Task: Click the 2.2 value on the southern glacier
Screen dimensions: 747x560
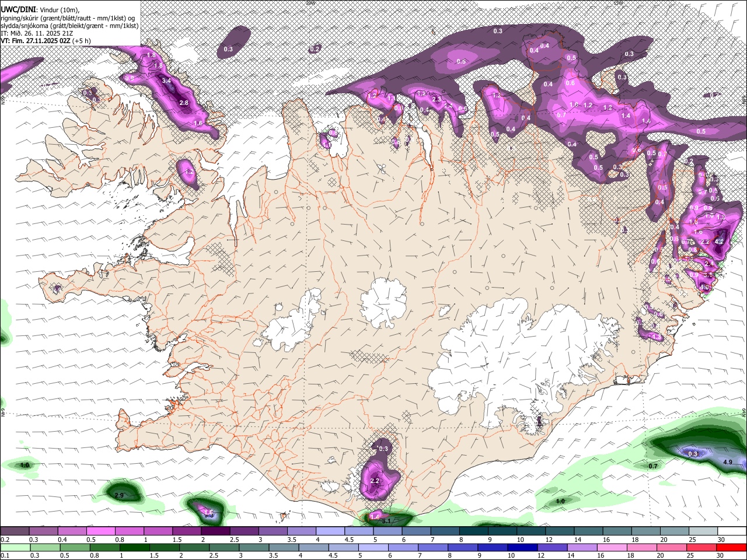Action: 375,481
